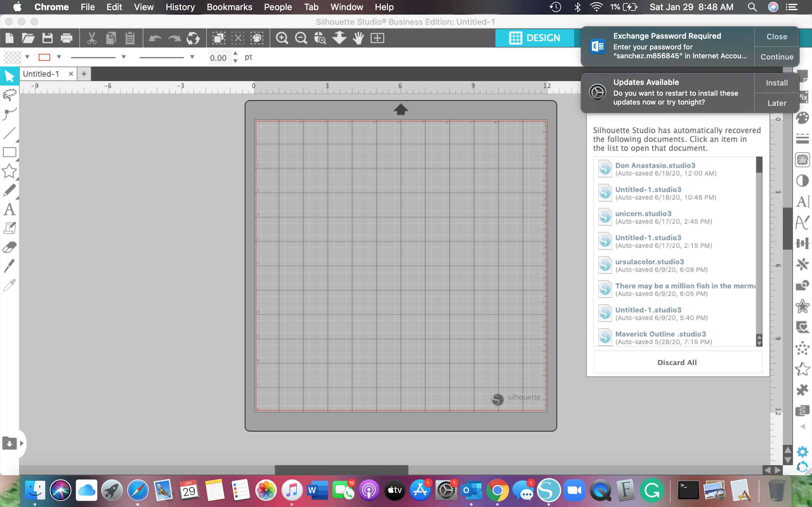Click the Cut scissors icon
The image size is (812, 507).
[x=92, y=38]
